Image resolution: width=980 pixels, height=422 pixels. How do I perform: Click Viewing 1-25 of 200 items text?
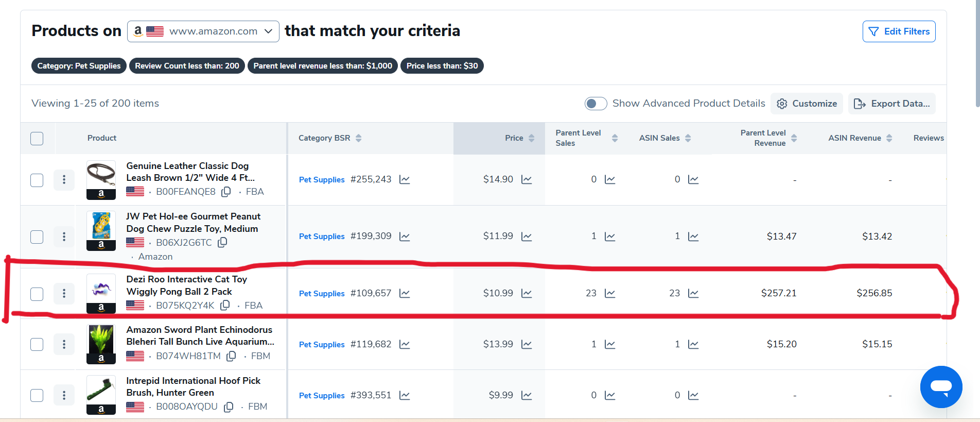[x=95, y=104]
